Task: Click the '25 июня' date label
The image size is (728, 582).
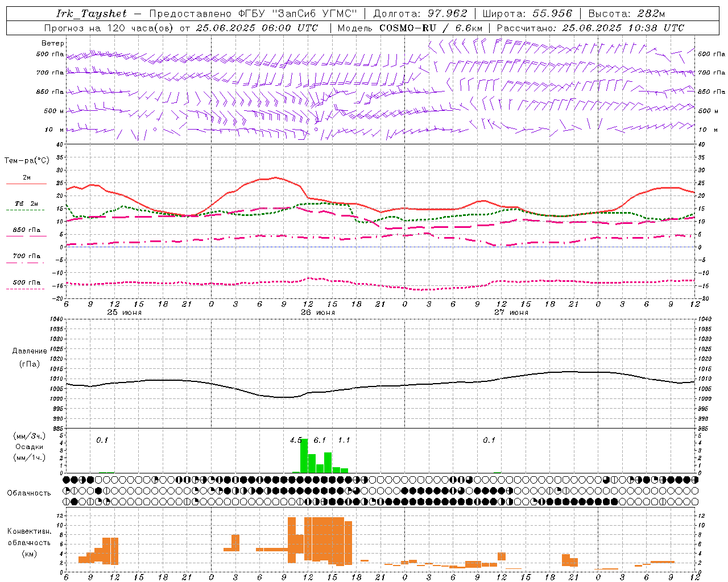Action: click(x=125, y=312)
